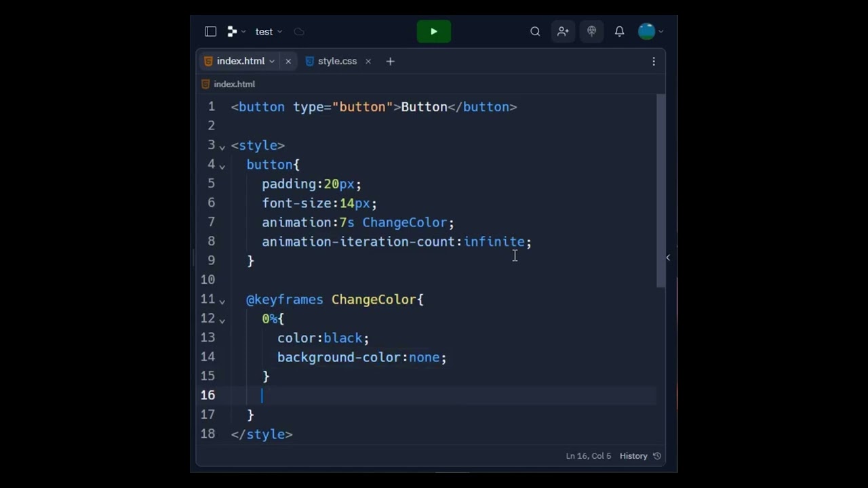Switch to index.html tab
This screenshot has height=488, width=868.
(x=240, y=61)
